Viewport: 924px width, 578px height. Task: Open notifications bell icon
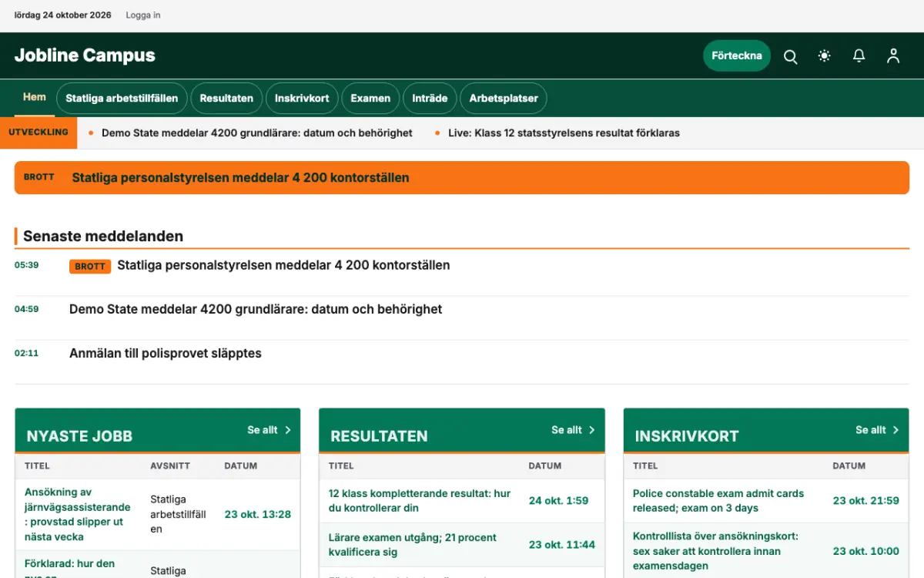tap(859, 56)
